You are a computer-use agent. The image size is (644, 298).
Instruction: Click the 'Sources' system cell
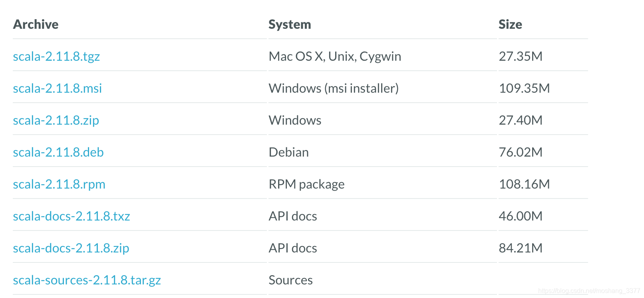(x=290, y=280)
